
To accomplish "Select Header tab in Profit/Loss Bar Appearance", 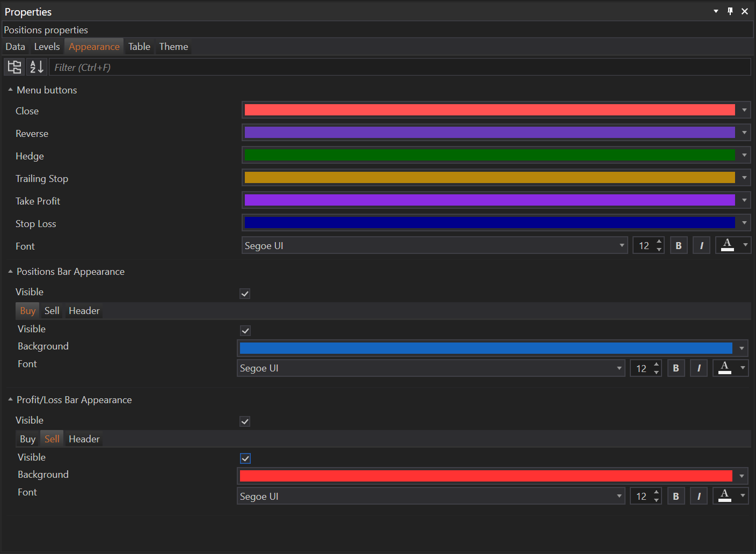I will point(84,439).
